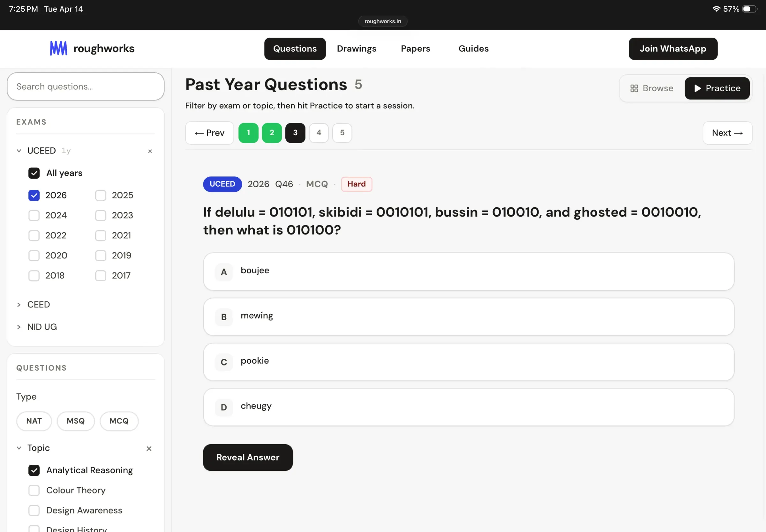Clear the UCEED exam filter with x
766x532 pixels.
[x=150, y=151]
